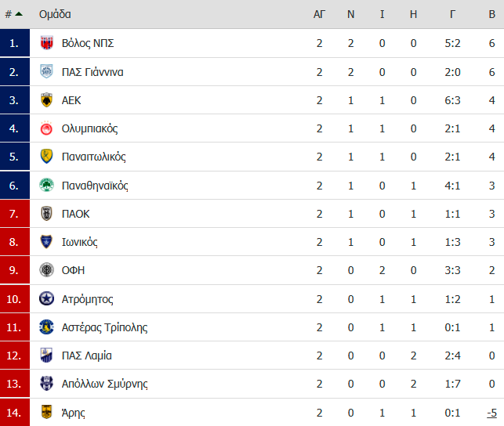Click the Ατρόμητος star logo icon
Viewport: 504px width, 426px height.
(x=46, y=299)
